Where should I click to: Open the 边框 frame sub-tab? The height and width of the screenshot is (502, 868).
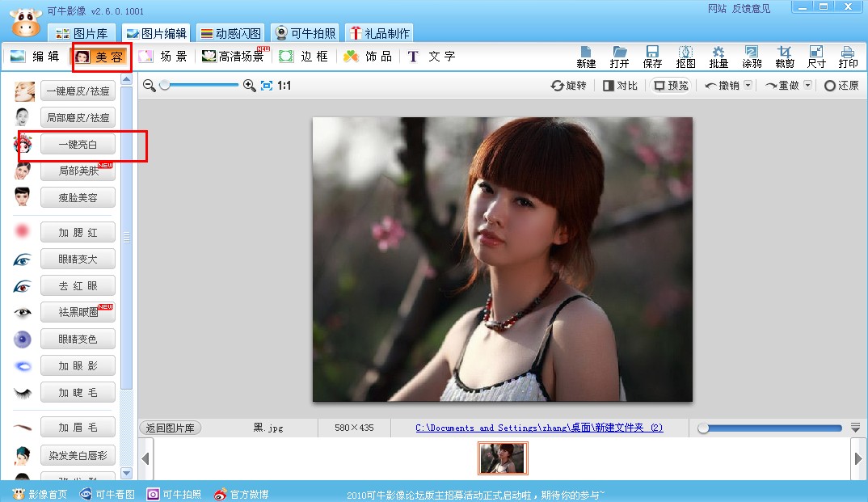point(303,57)
